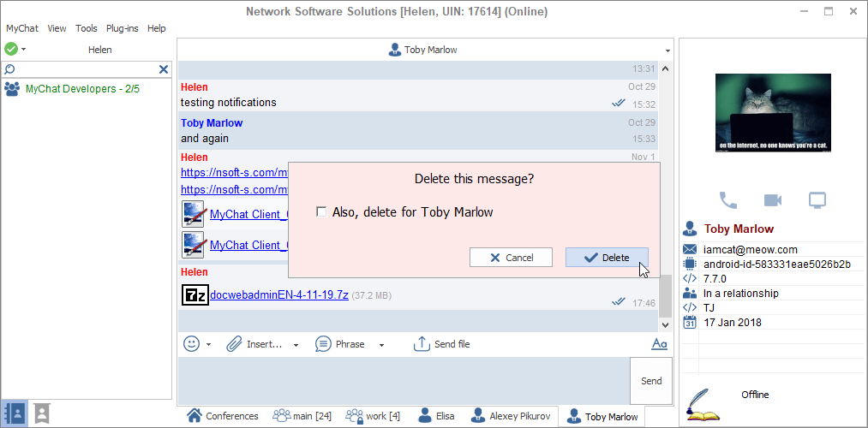Confirm with the Delete button
This screenshot has height=428, width=868.
(607, 258)
